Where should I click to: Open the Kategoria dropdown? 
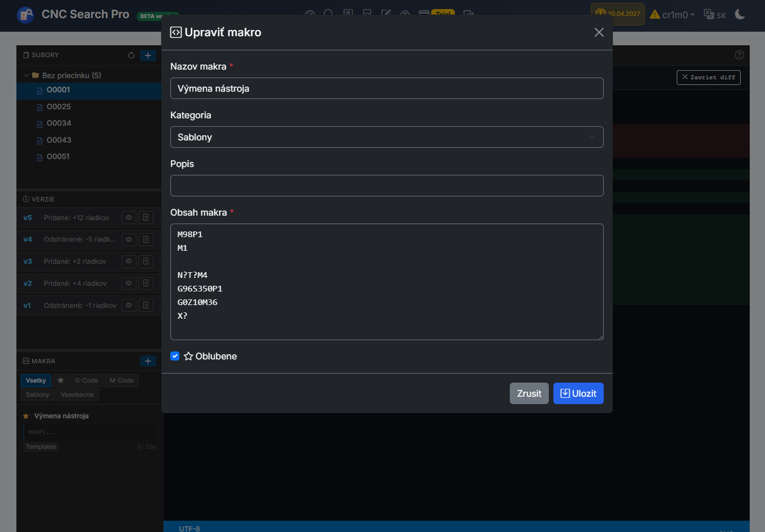click(x=386, y=137)
